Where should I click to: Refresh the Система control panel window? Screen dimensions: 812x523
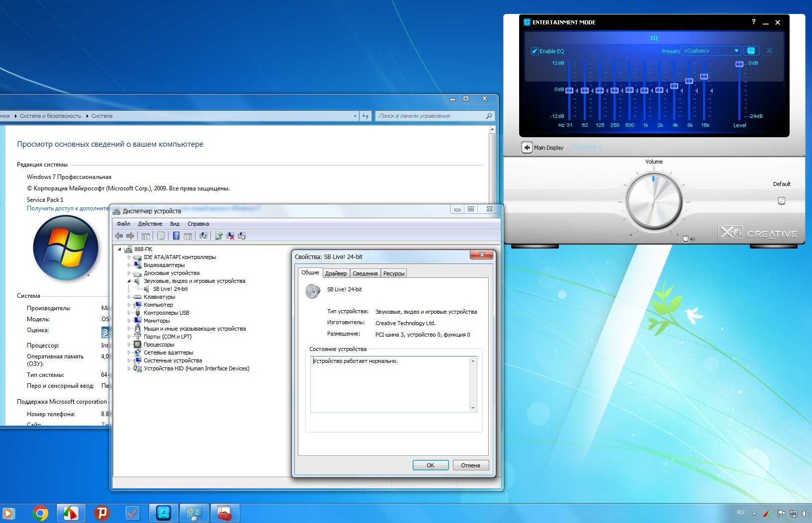365,116
